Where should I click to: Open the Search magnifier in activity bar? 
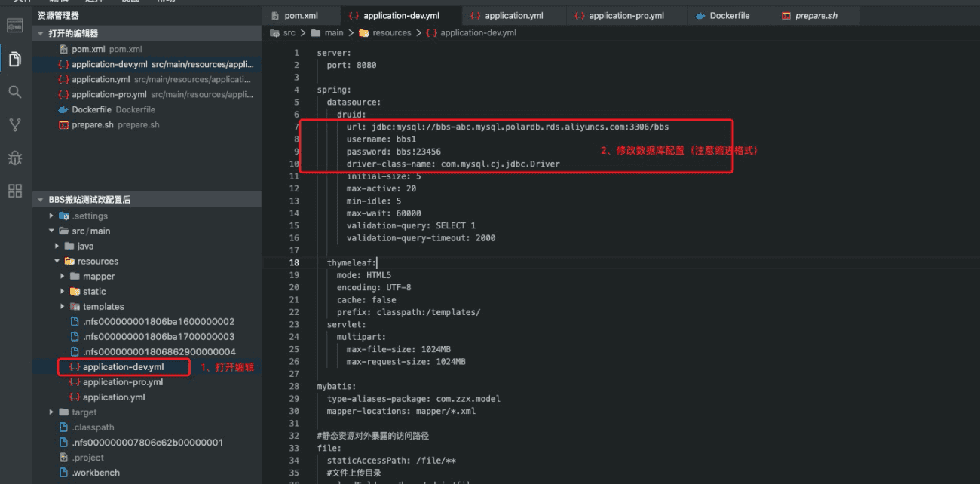14,92
